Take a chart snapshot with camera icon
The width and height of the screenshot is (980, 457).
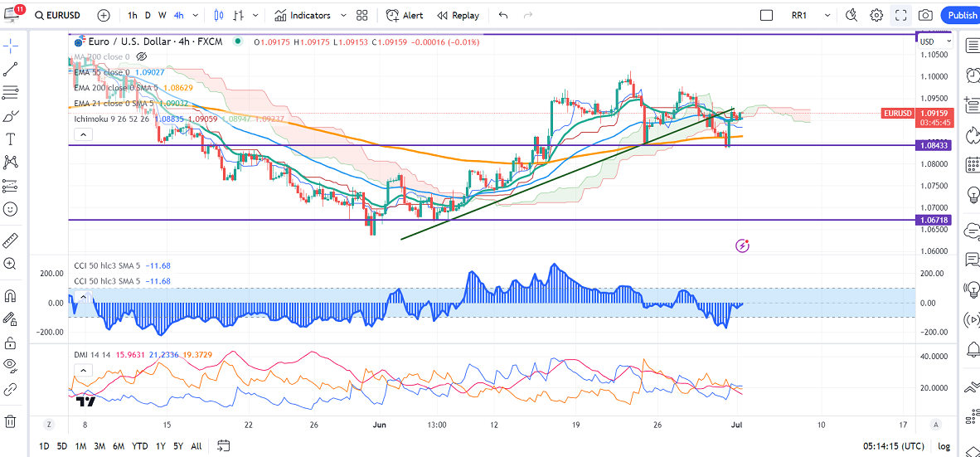(x=925, y=15)
